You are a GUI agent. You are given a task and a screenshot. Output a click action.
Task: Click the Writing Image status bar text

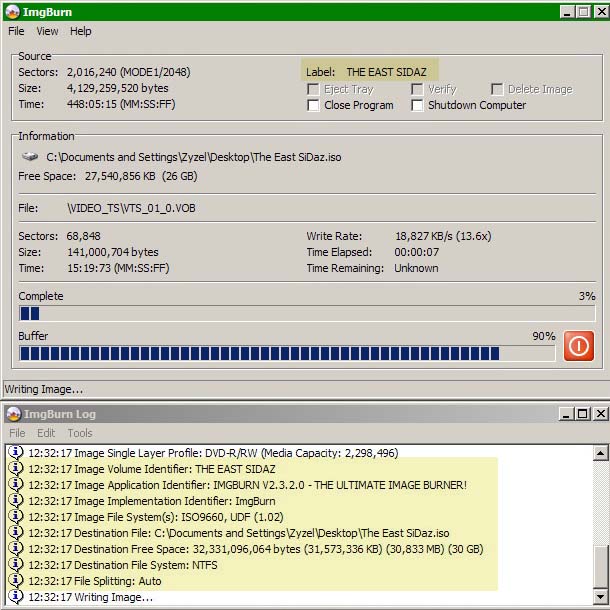(x=44, y=389)
